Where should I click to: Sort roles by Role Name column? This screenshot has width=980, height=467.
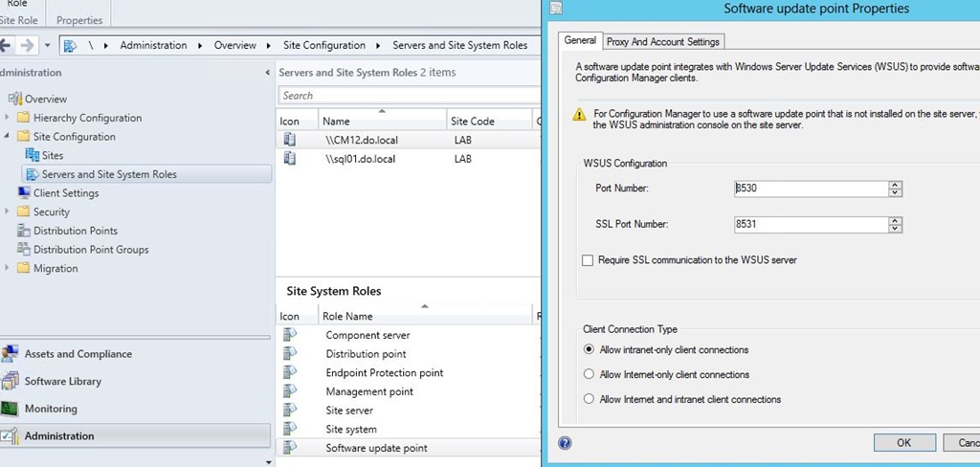coord(425,316)
